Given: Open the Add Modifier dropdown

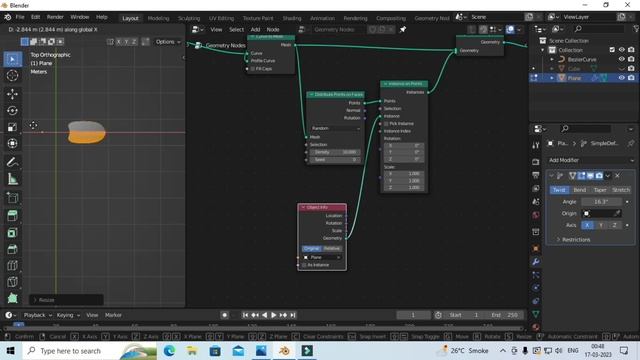Looking at the screenshot, I should [591, 160].
